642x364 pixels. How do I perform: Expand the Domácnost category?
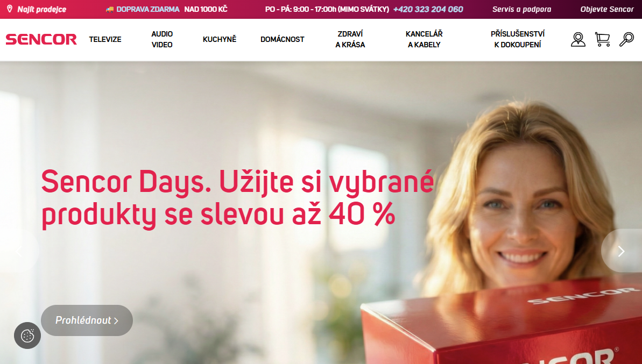tap(283, 39)
